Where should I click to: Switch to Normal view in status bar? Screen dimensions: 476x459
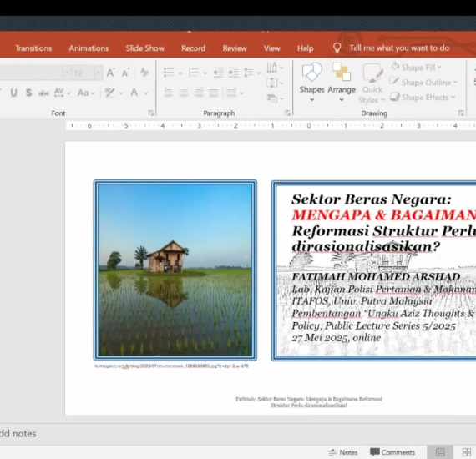point(440,452)
